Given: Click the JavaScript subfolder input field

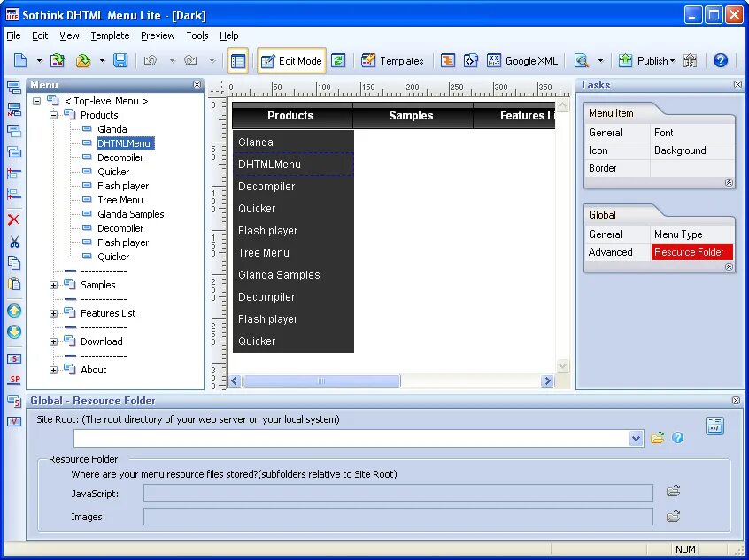Looking at the screenshot, I should coord(398,493).
